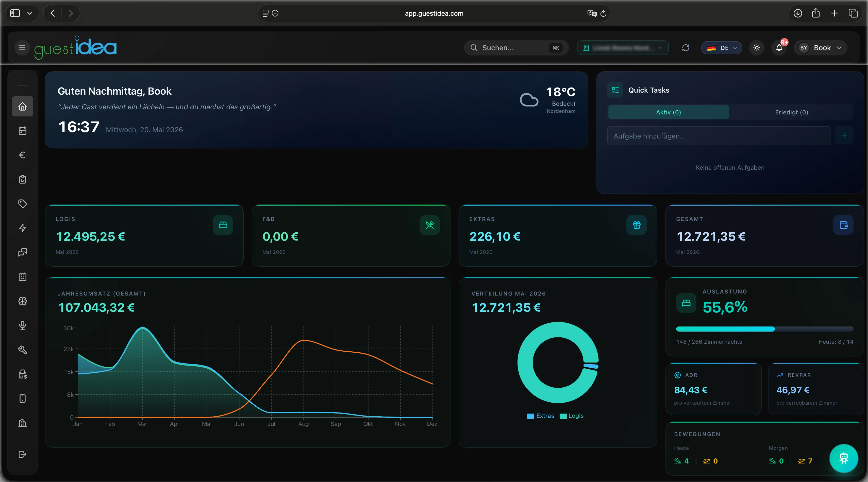Open the calendar checklist sidebar icon
Image resolution: width=868 pixels, height=482 pixels.
[23, 277]
